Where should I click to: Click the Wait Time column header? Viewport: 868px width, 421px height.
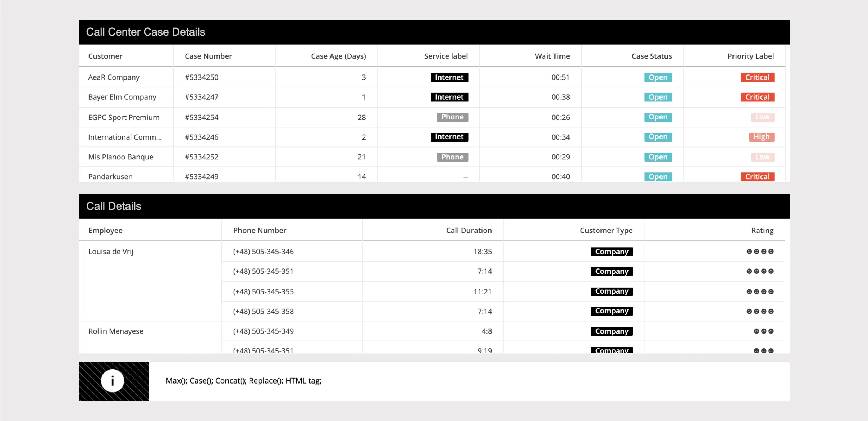(552, 56)
